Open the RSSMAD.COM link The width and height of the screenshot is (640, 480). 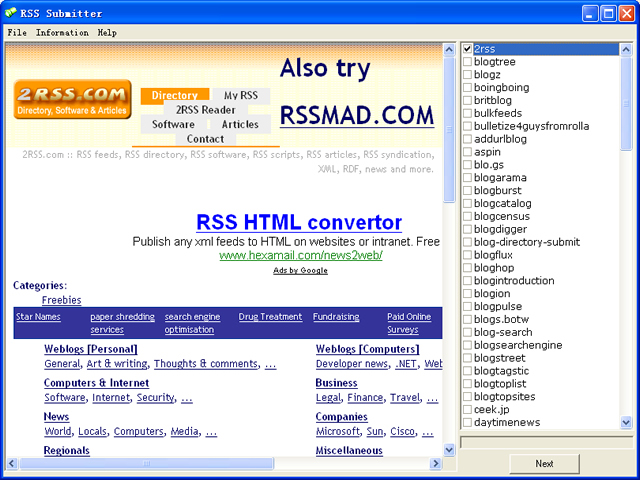357,116
